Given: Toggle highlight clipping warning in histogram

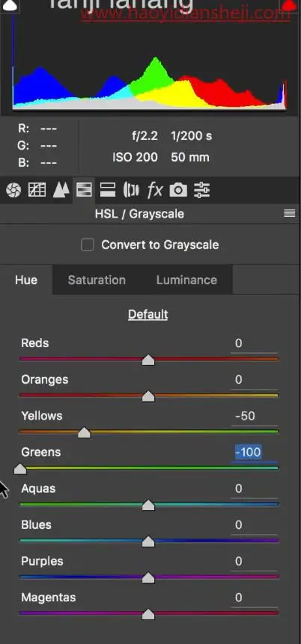Looking at the screenshot, I should pyautogui.click(x=289, y=5).
